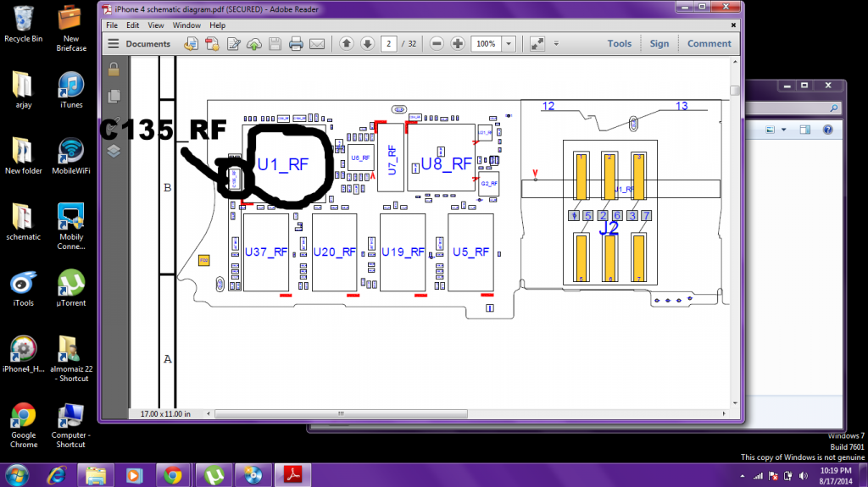Viewport: 868px width, 487px height.
Task: Zoom out with the minus button
Action: click(436, 44)
